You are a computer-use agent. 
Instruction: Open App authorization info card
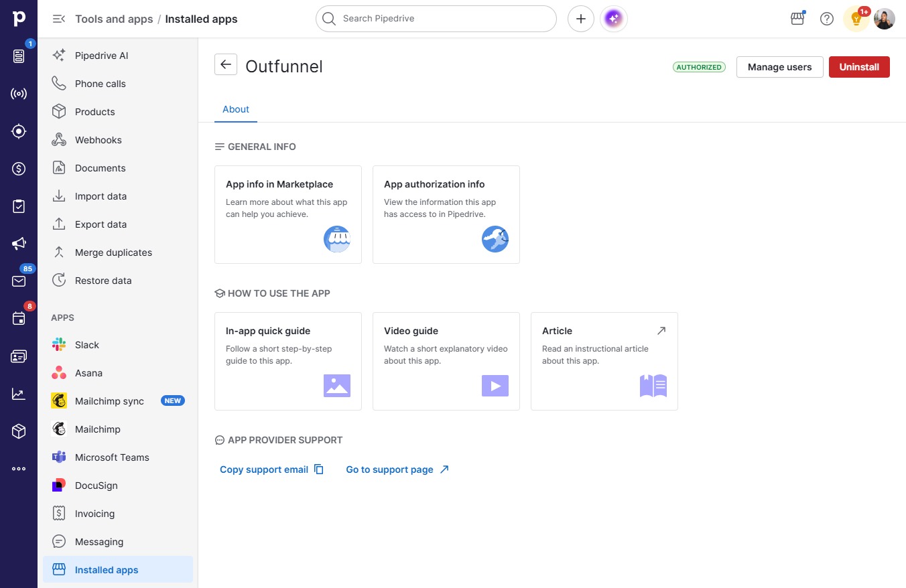pyautogui.click(x=446, y=214)
